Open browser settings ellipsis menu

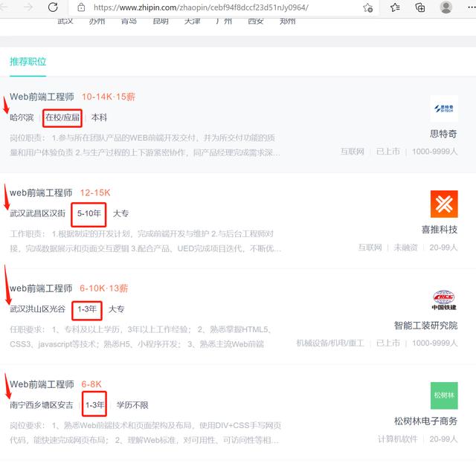[469, 7]
